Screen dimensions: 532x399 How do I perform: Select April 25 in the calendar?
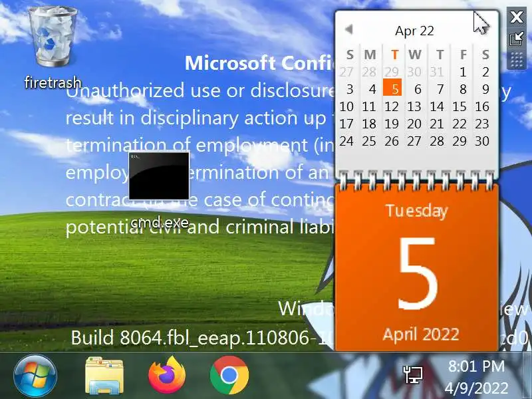point(369,141)
